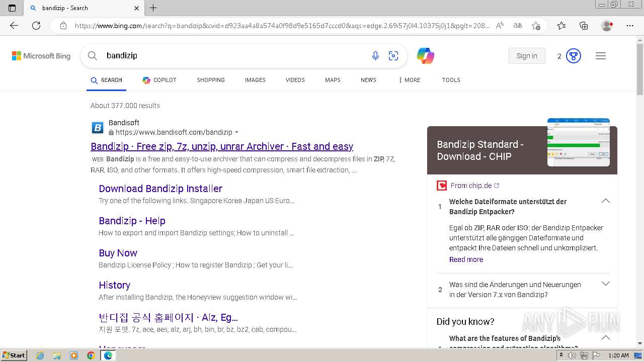Expand bandisoft.com URL dropdown arrow
Viewport: 644px width, 362px height.
click(237, 133)
